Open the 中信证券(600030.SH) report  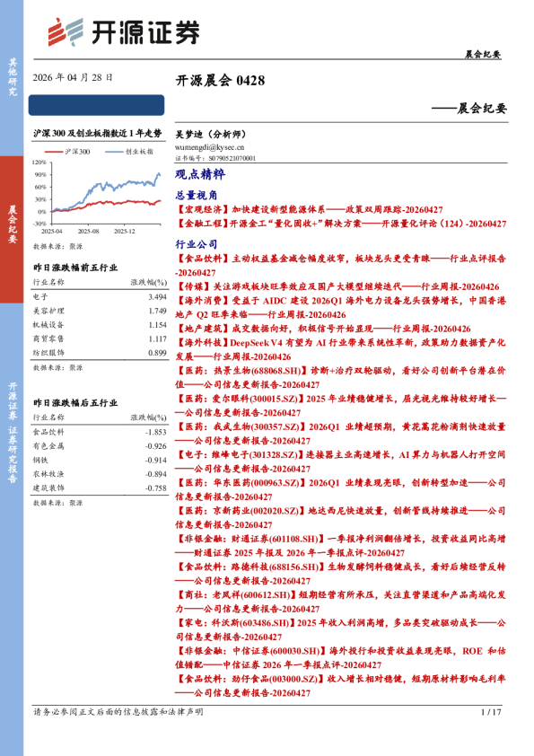pos(341,657)
